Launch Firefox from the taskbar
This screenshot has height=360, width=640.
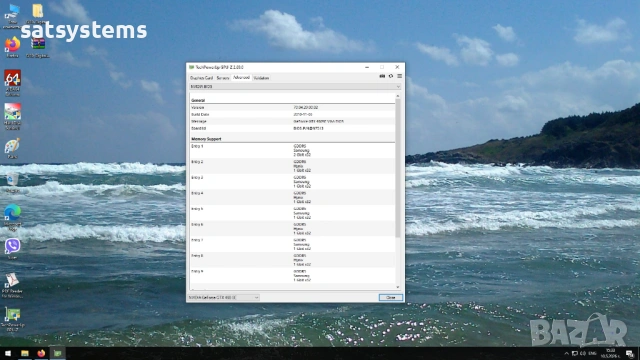tap(41, 353)
